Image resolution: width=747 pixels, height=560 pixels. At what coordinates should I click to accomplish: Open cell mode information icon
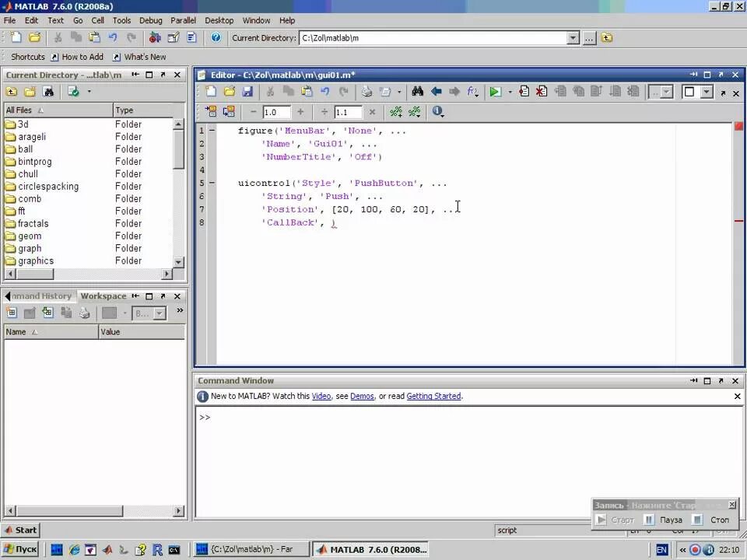438,111
